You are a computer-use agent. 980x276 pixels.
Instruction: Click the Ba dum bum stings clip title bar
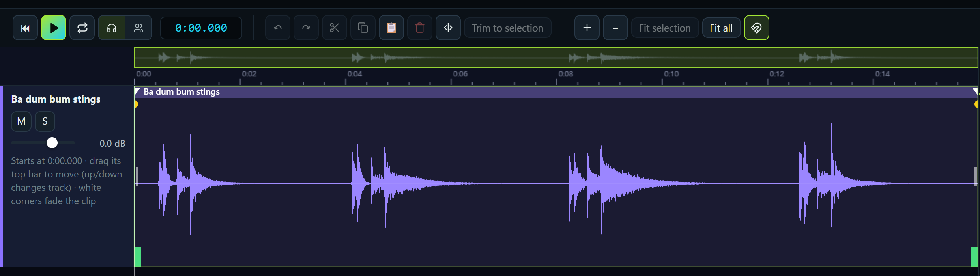556,92
